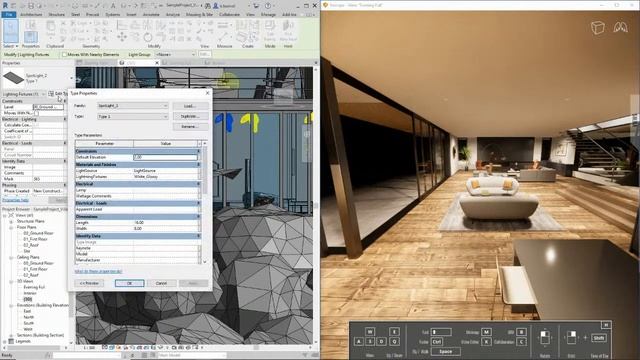Screen dimensions: 640x360
Task: Collapse Dimensions group in Type Properties
Action: point(199,216)
